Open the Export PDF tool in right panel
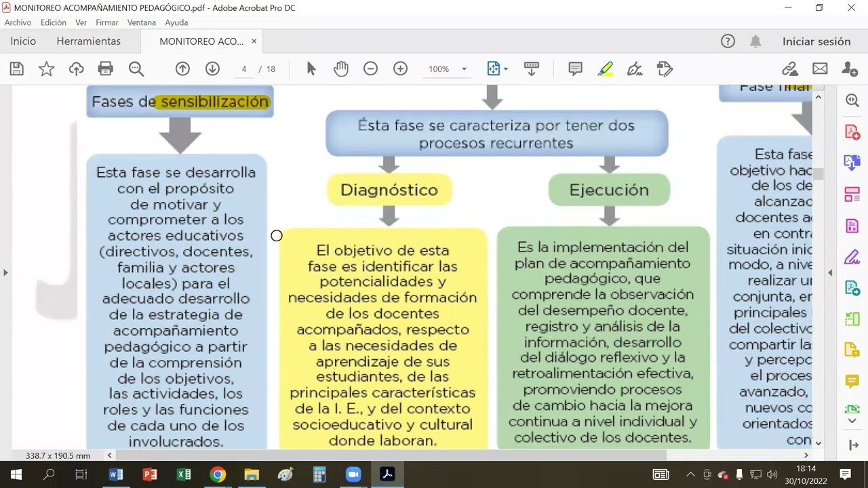Screen dimensions: 868x488 (852, 288)
